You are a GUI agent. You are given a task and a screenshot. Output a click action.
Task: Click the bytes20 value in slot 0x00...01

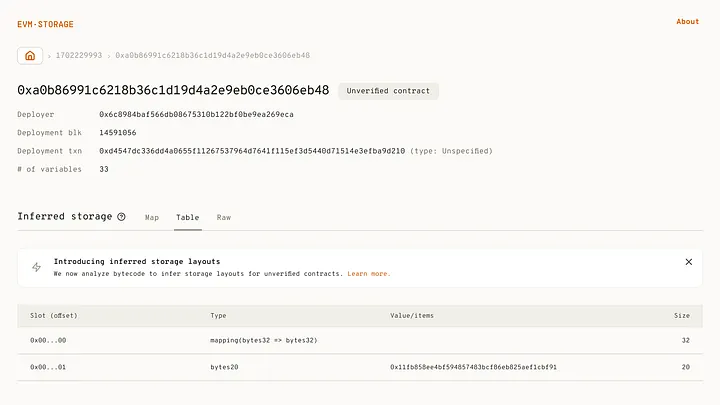pos(473,367)
